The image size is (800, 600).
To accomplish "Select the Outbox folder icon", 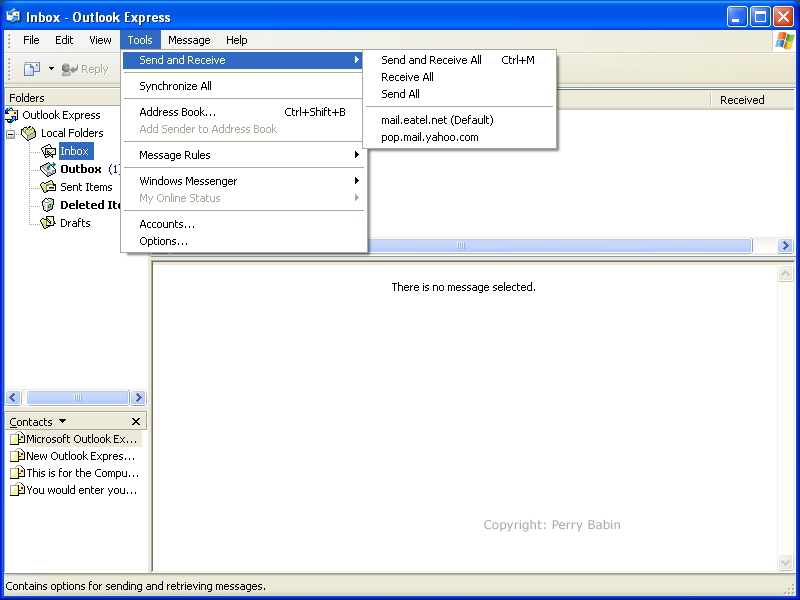I will 48,169.
